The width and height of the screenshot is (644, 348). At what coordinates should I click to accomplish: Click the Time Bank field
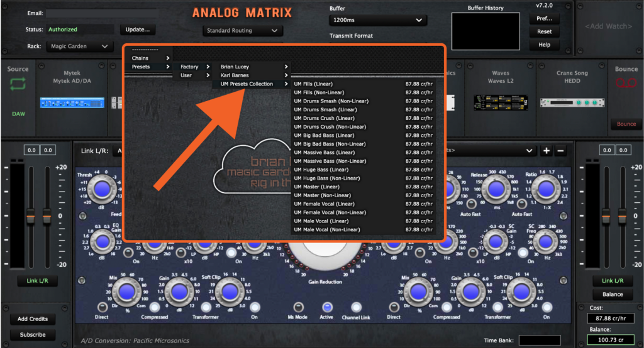click(539, 340)
